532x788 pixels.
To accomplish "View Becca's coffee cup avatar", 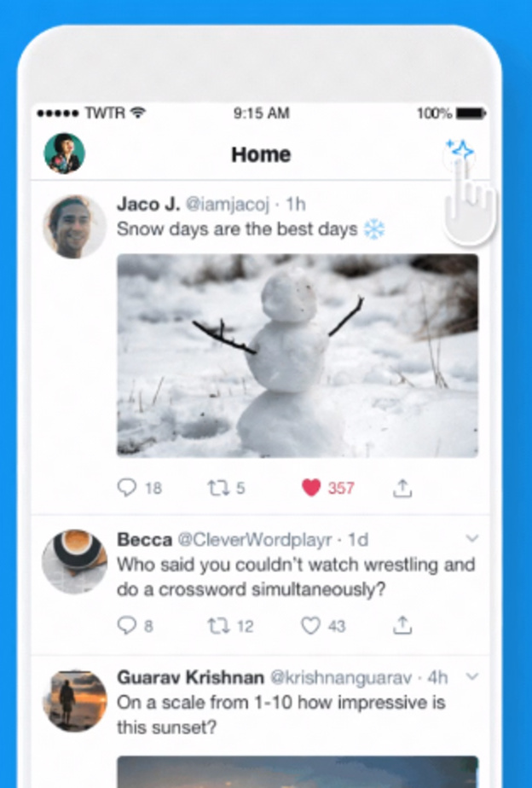I will click(x=74, y=561).
